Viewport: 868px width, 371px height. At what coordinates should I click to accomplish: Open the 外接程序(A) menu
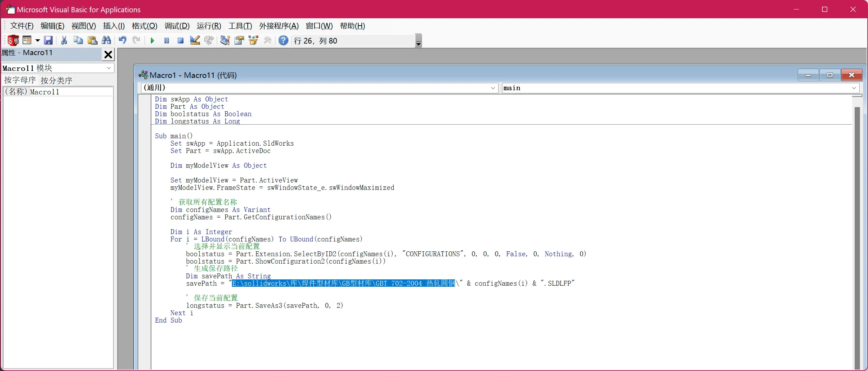click(279, 26)
